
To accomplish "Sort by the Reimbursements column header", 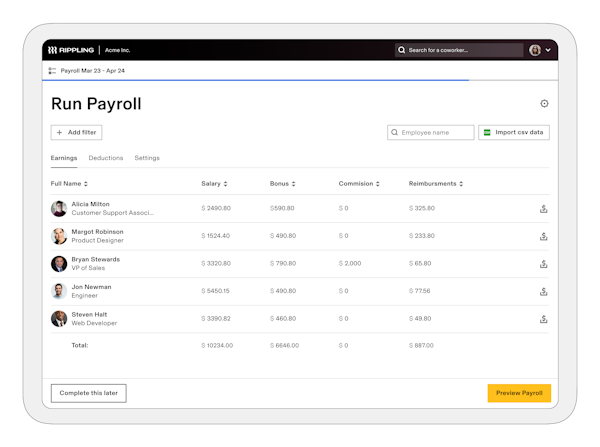I will (x=436, y=184).
